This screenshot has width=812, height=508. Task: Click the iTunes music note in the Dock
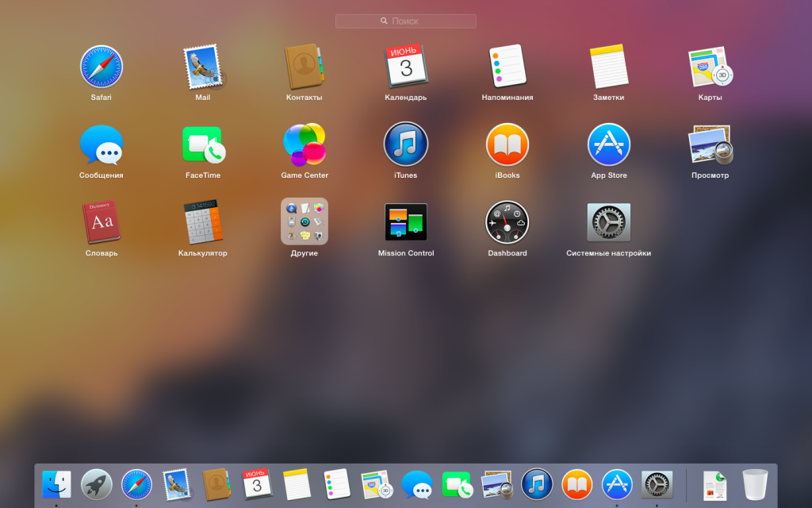click(537, 485)
